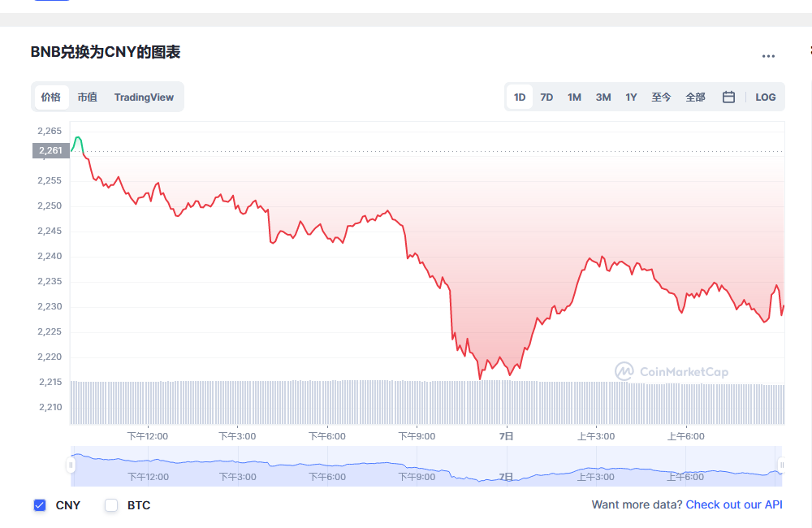Toggle the LOG scale button
The image size is (812, 528).
765,97
